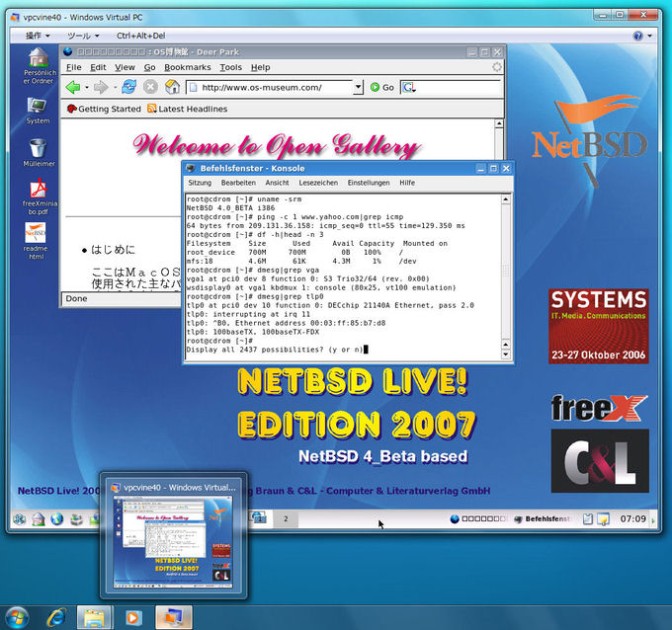672x630 pixels.
Task: Open the freeXminiabo.pdf desktop file
Action: point(39,197)
